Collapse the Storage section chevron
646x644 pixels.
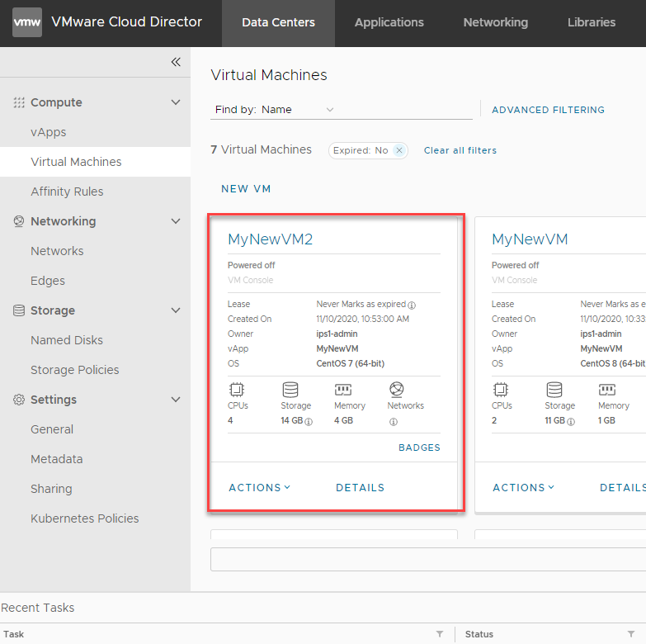coord(176,310)
